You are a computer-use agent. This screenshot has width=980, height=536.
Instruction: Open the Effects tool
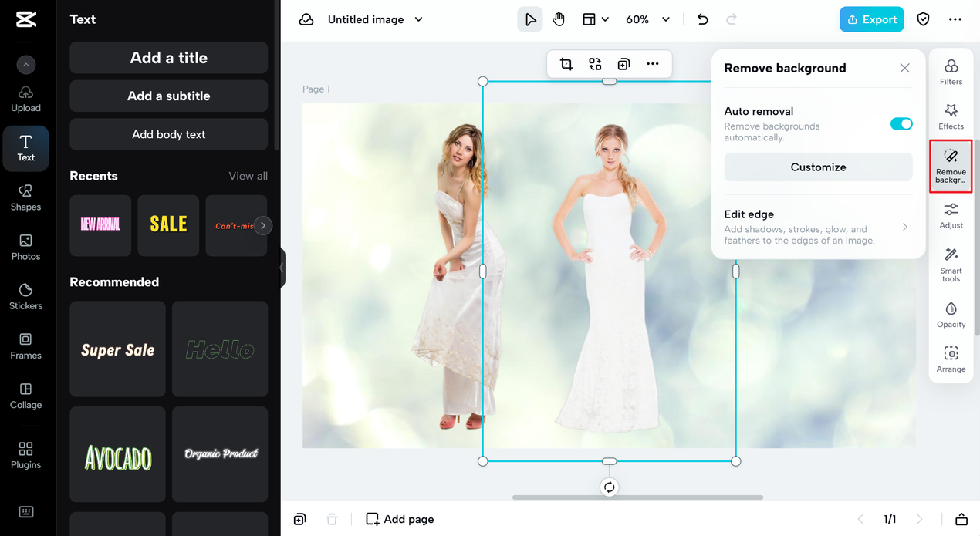951,116
